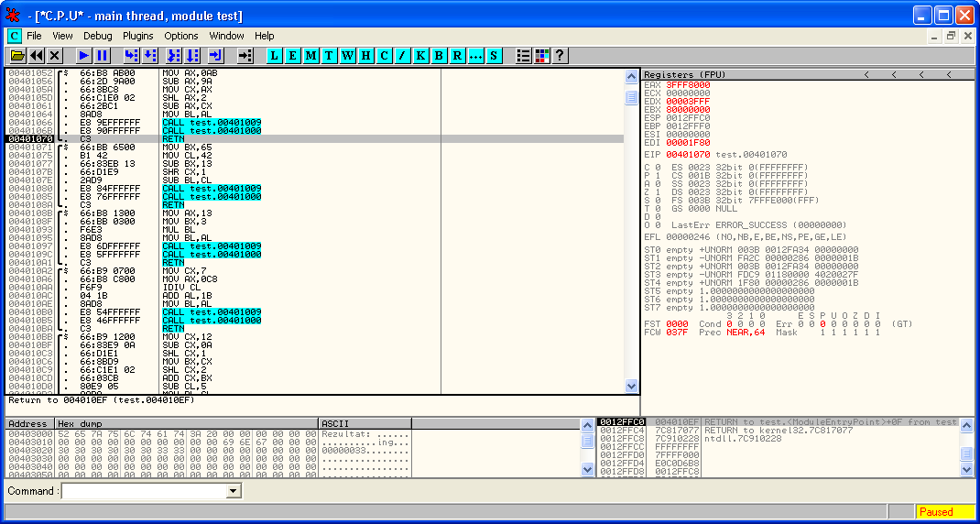This screenshot has width=980, height=524.
Task: Click the FCW value 037F
Action: point(677,332)
